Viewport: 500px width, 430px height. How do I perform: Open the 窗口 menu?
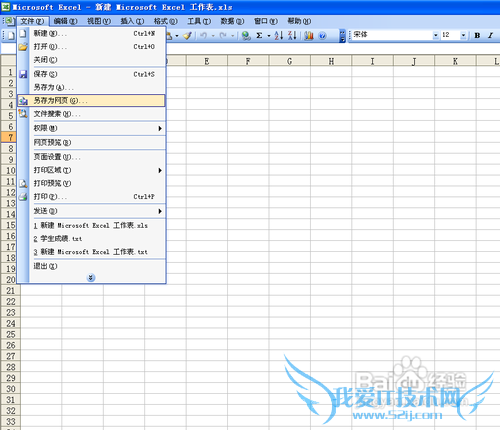tap(266, 21)
